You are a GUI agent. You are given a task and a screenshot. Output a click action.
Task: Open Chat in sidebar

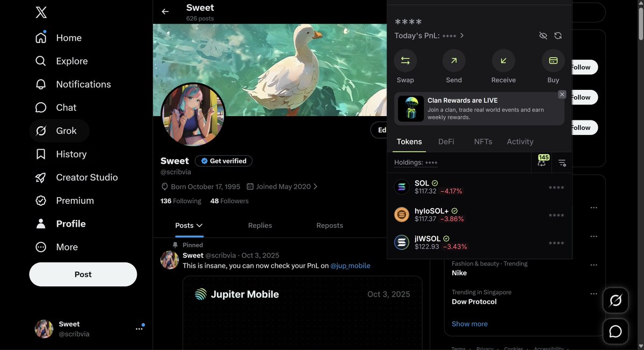tap(56, 108)
